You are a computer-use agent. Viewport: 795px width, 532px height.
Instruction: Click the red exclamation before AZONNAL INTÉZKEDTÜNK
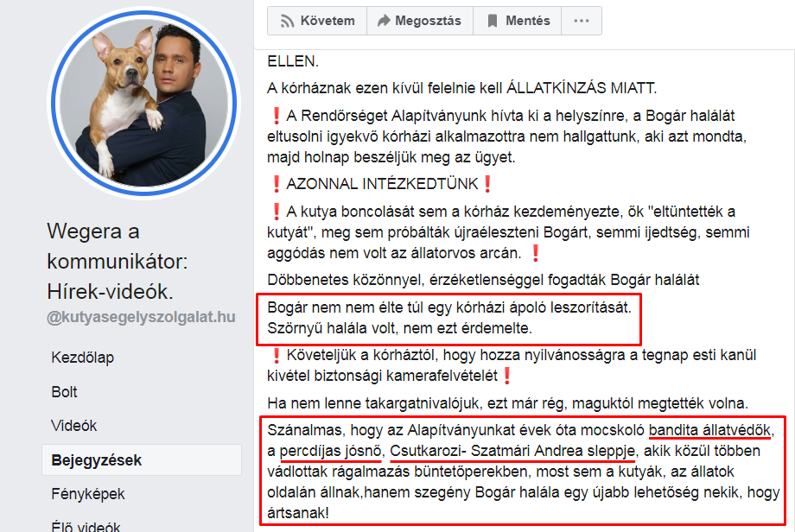coord(277,184)
